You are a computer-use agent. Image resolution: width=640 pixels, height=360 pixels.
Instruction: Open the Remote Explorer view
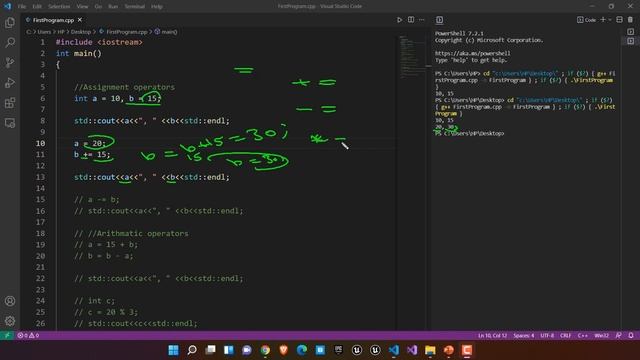pos(10,123)
